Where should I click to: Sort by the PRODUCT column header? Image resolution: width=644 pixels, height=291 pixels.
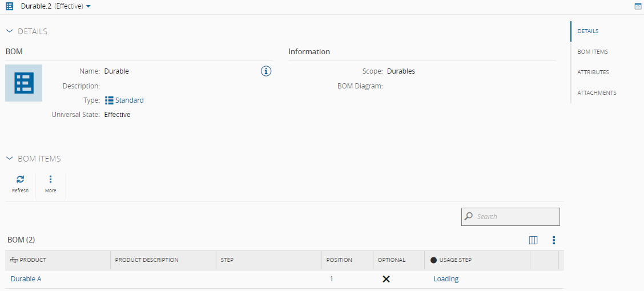(33, 260)
